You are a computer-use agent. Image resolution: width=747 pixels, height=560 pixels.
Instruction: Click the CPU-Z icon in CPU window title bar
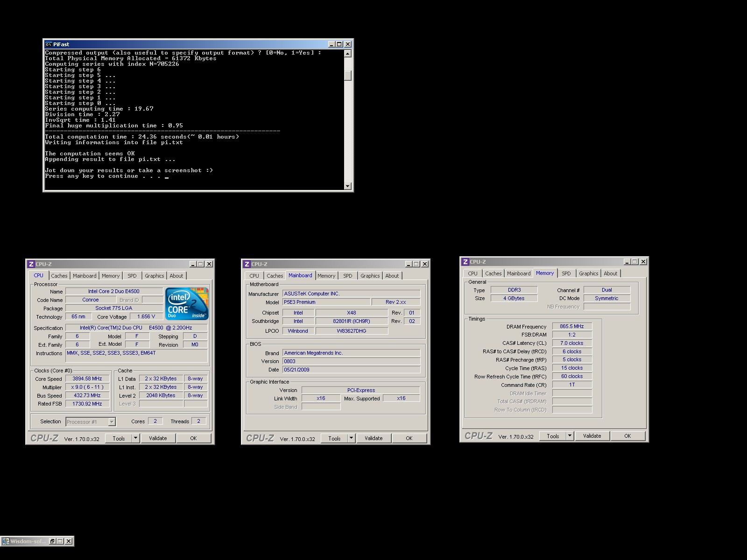(x=31, y=264)
